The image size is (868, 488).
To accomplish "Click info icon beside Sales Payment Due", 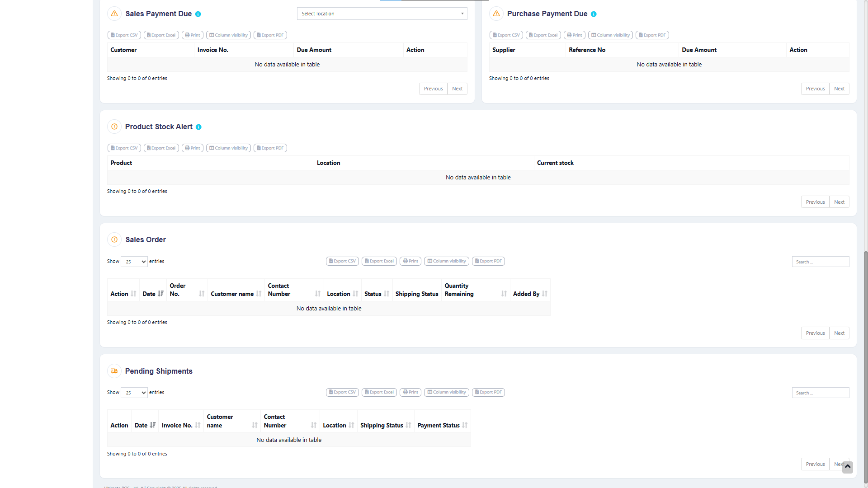I will tap(198, 14).
